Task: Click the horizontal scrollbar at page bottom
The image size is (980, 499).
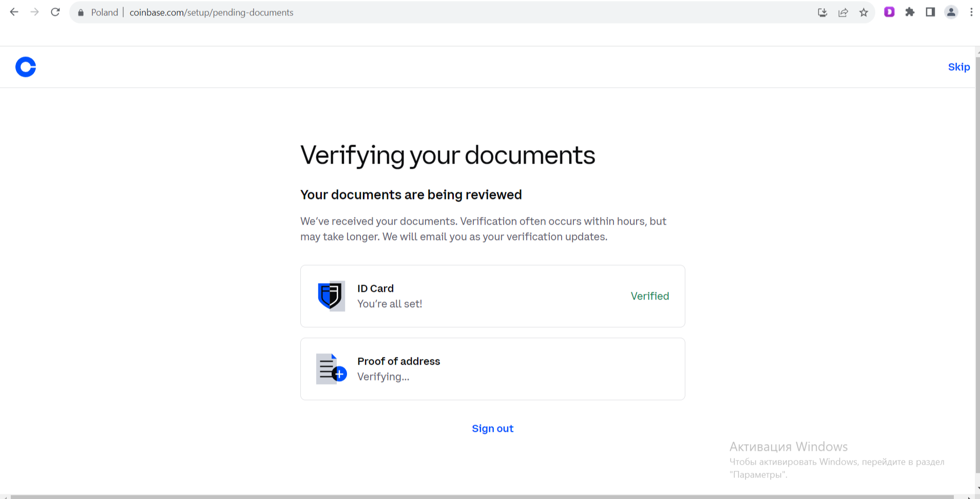Action: (483, 496)
